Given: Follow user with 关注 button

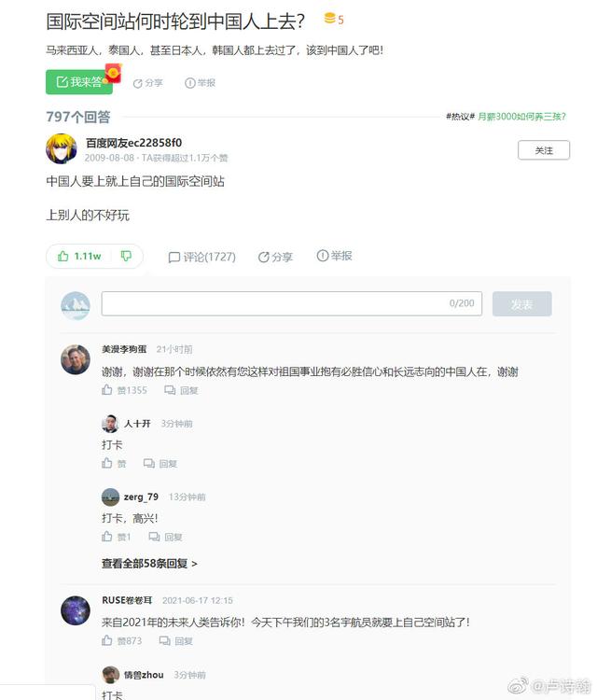Looking at the screenshot, I should (x=544, y=150).
